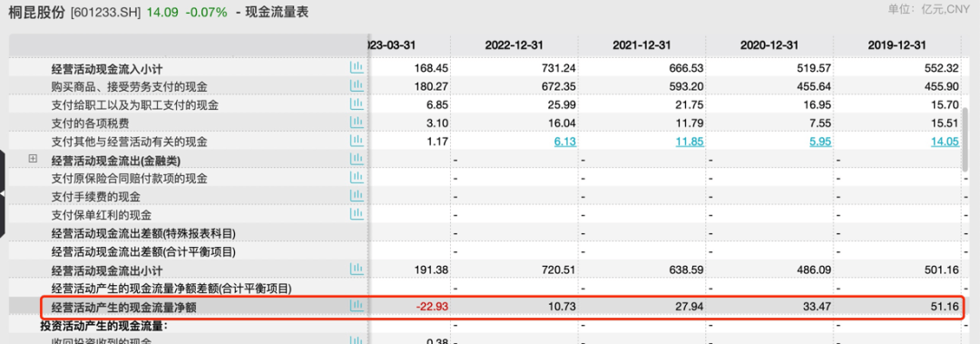This screenshot has height=344, width=980.
Task: Open the 5.95 linked value for 2020-12-31
Action: tap(820, 142)
